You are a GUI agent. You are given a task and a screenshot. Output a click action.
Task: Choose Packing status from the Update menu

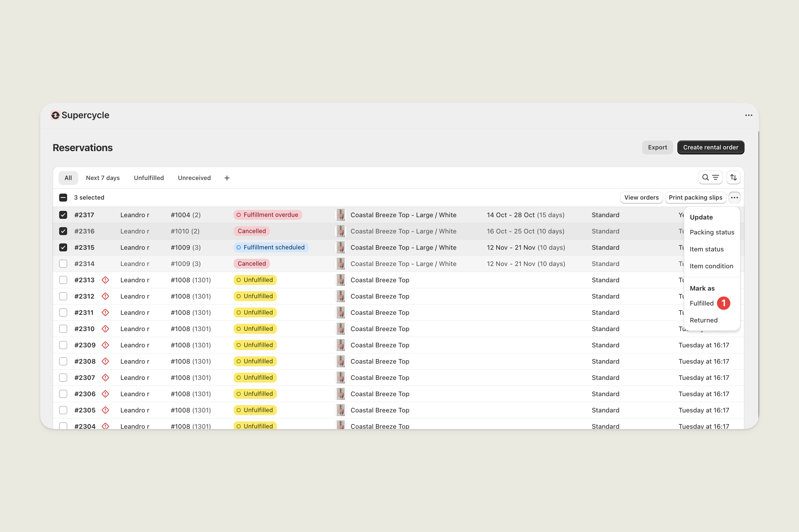coord(712,232)
